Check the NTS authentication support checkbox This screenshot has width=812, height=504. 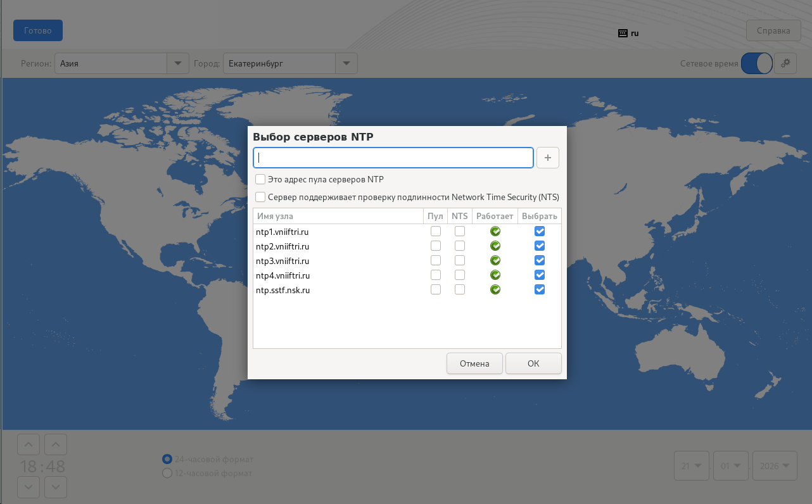coord(260,197)
